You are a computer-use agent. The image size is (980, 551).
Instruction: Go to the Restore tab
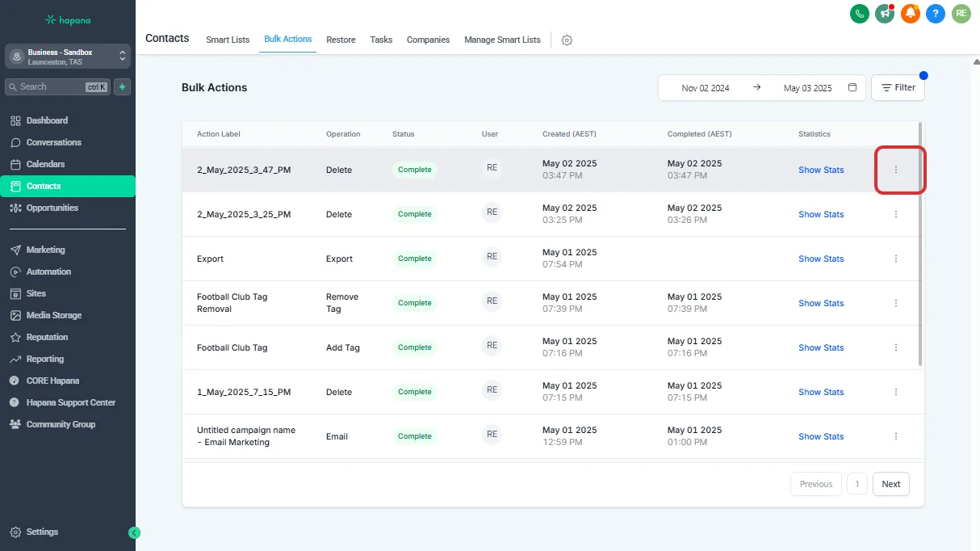pyautogui.click(x=341, y=40)
